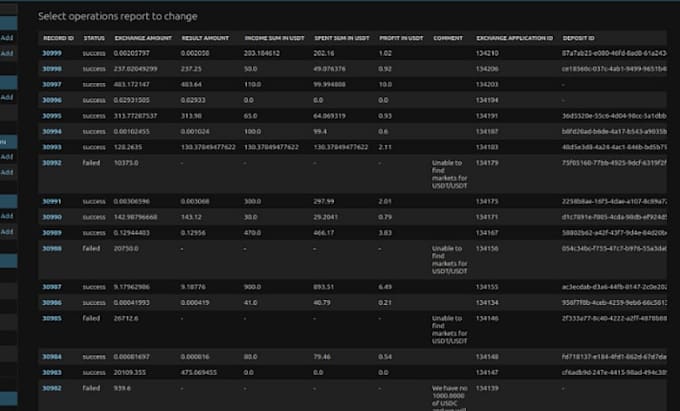Click comment in record 30992 row
Image resolution: width=680 pixels, height=411 pixels.
pos(450,174)
